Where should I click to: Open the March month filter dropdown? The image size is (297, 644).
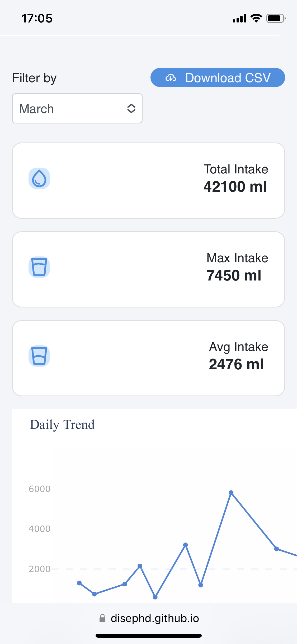(x=77, y=108)
